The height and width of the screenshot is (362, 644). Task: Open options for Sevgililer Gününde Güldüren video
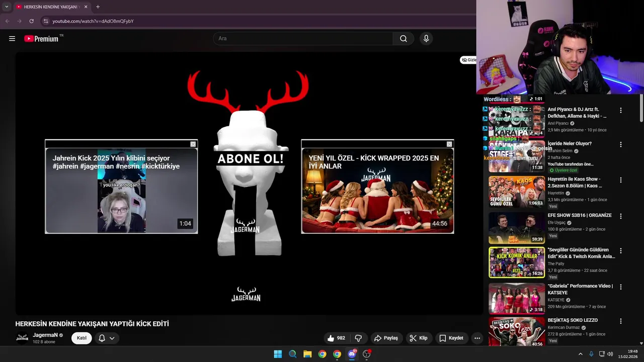(x=620, y=250)
